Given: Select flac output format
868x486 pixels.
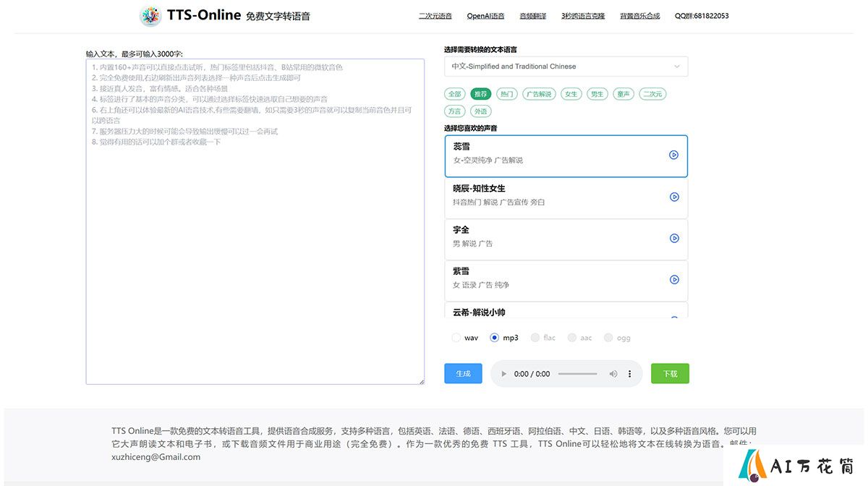Looking at the screenshot, I should (535, 338).
